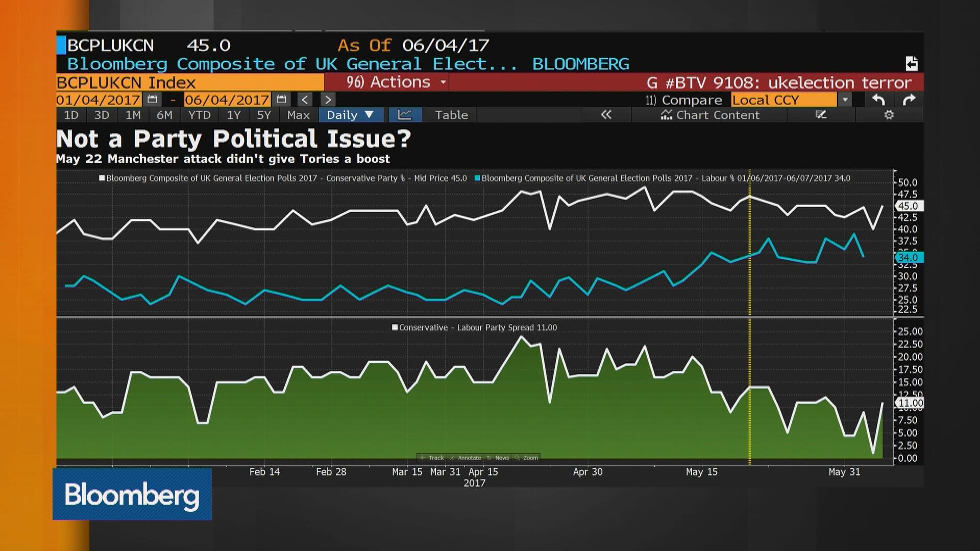Click the May 15 axis date label
This screenshot has width=980, height=551.
[701, 471]
